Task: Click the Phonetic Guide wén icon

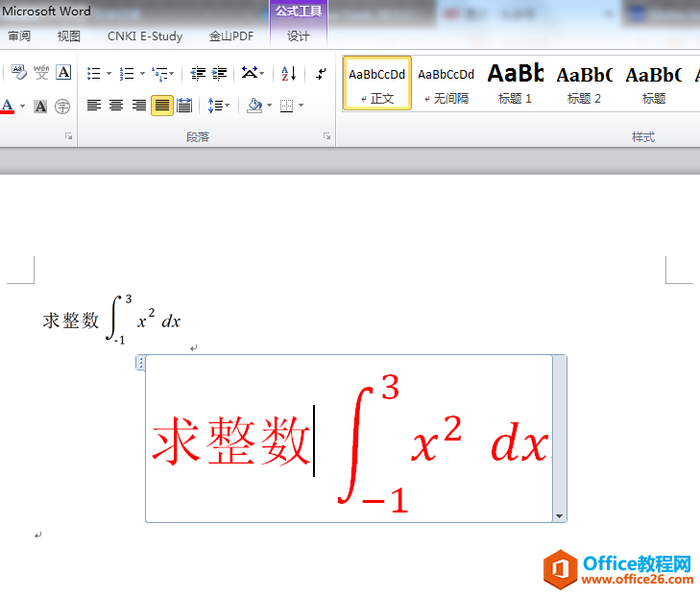Action: pyautogui.click(x=41, y=72)
